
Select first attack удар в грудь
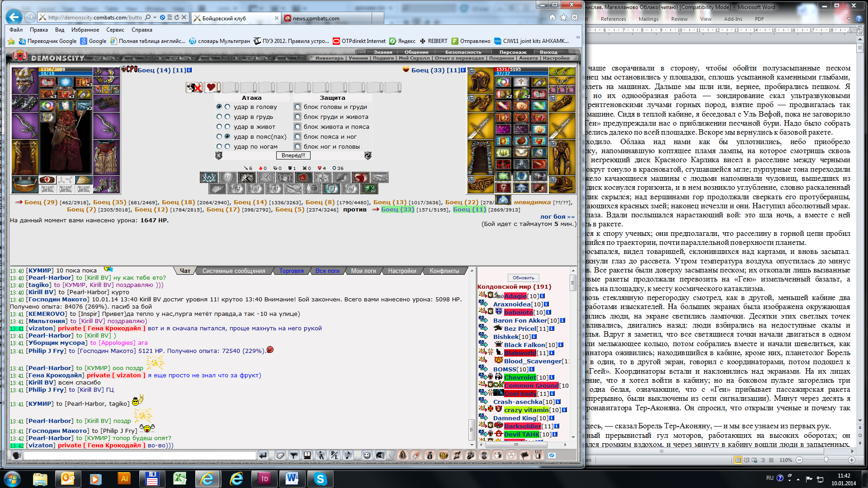click(x=219, y=117)
